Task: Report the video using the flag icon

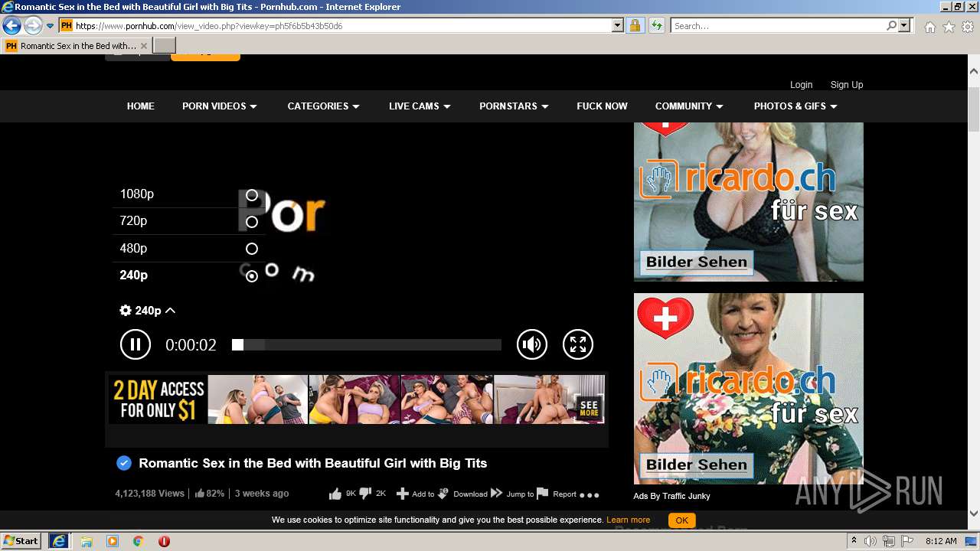Action: tap(543, 494)
